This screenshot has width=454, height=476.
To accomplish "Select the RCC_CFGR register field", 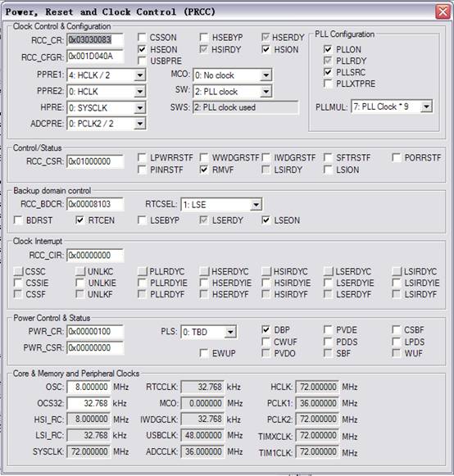I will pos(95,57).
